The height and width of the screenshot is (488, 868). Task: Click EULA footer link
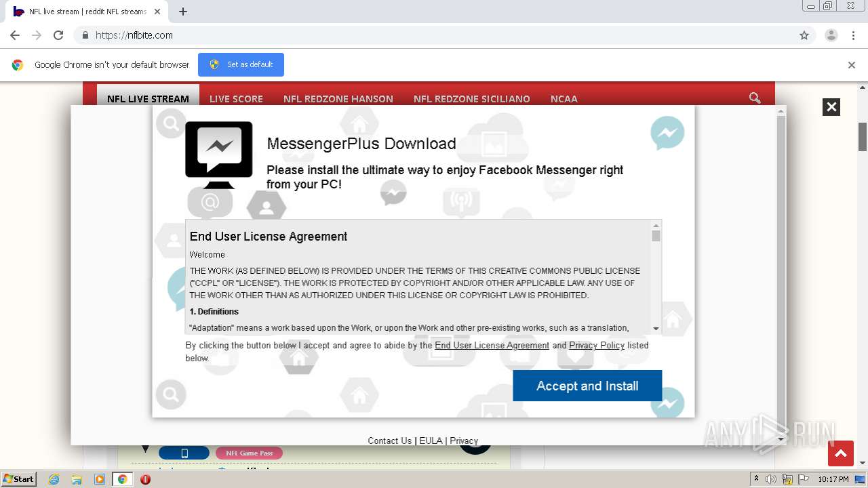click(x=431, y=441)
